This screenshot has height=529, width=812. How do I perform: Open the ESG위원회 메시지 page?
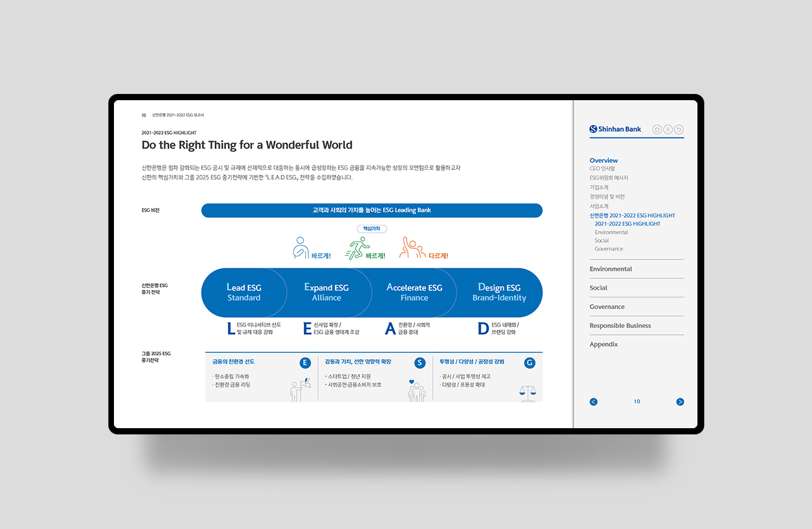pyautogui.click(x=609, y=178)
